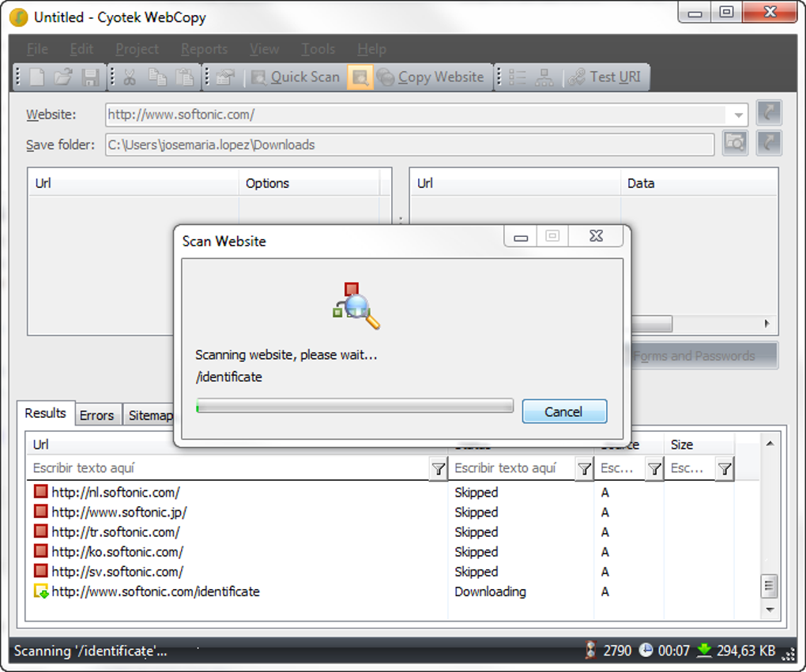806x672 pixels.
Task: Click the Save folder path field
Action: pyautogui.click(x=409, y=145)
